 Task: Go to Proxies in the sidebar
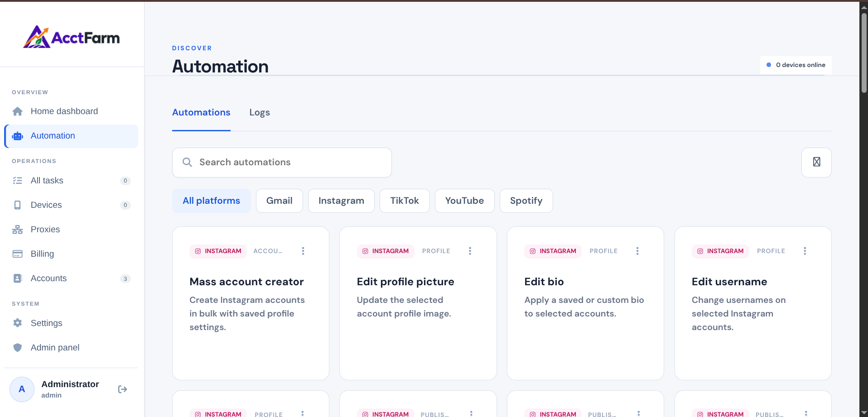pyautogui.click(x=71, y=230)
